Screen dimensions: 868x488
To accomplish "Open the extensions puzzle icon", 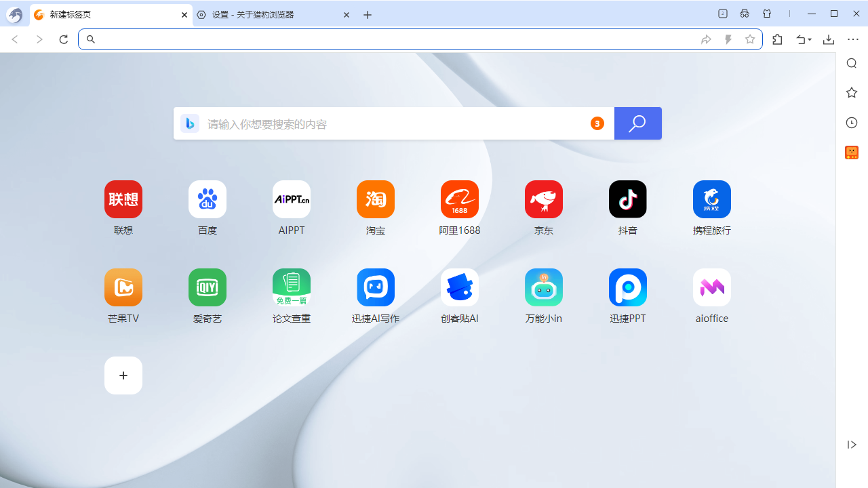I will [x=777, y=39].
